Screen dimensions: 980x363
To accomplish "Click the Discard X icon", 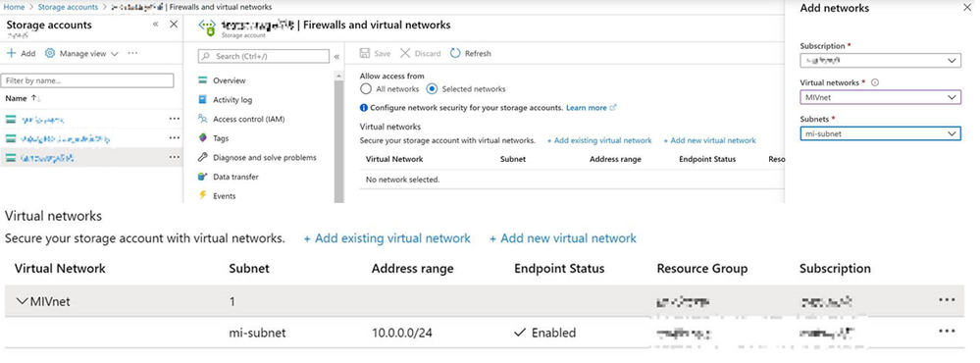I will 405,54.
